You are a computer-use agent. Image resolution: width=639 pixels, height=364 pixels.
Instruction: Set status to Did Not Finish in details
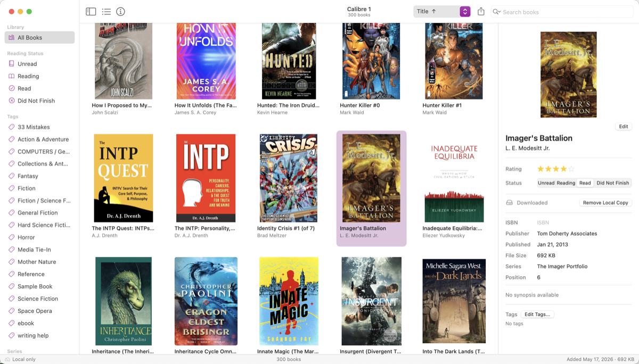click(612, 183)
